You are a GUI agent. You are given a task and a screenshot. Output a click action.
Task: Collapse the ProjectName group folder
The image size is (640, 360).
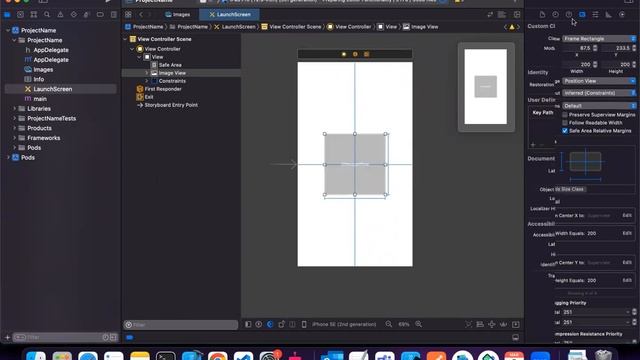pos(14,40)
